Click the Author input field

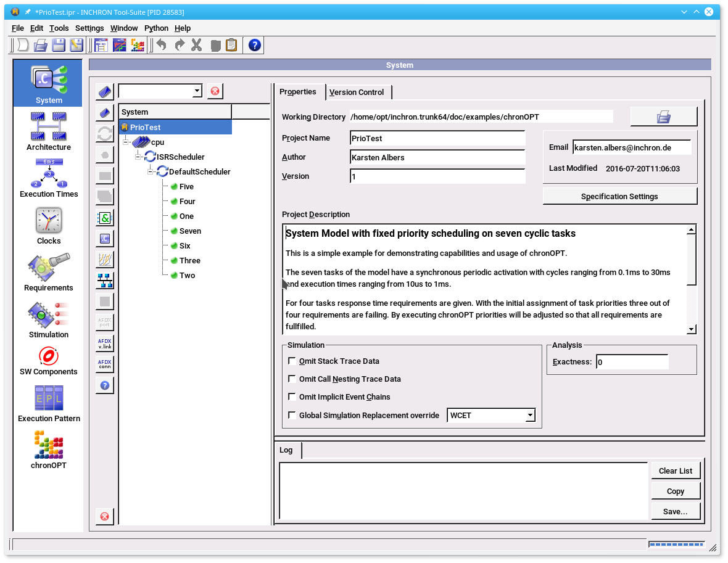[437, 157]
